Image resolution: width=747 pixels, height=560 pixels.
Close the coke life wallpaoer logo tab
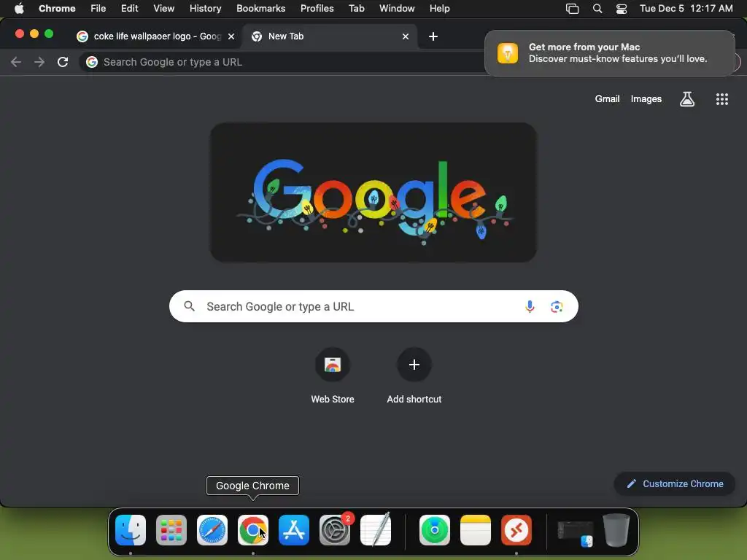coord(231,36)
